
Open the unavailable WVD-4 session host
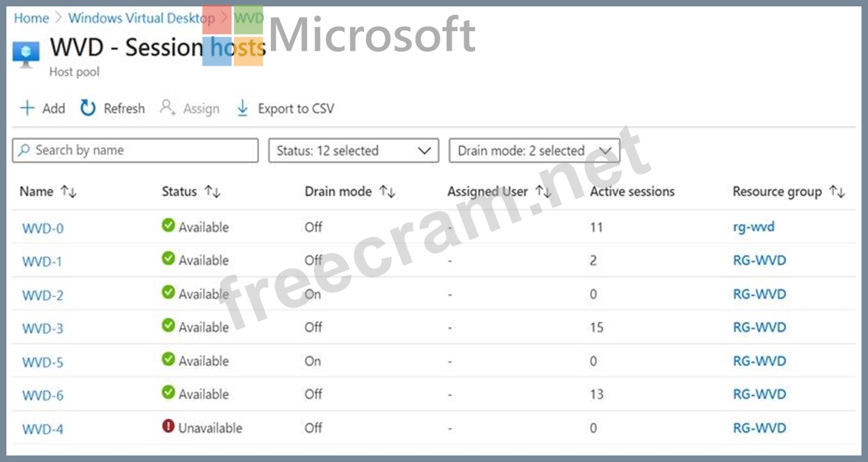point(42,429)
